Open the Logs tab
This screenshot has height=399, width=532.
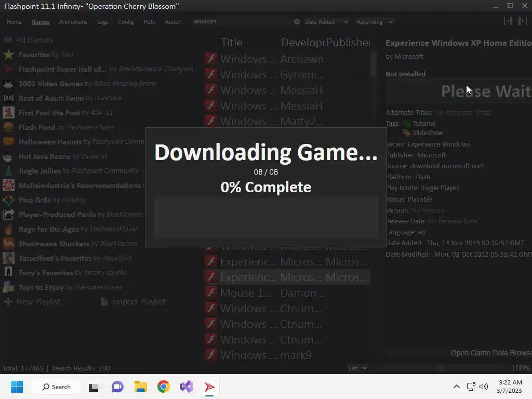[102, 22]
